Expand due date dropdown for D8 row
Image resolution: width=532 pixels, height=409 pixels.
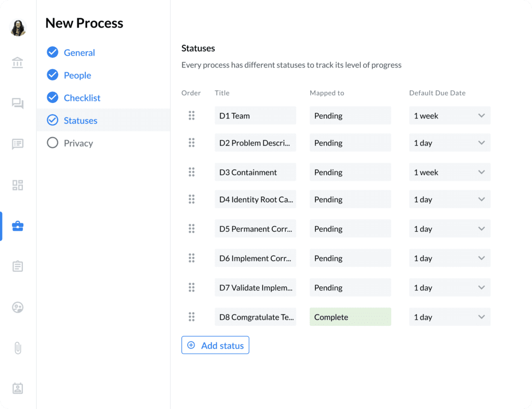pos(481,317)
